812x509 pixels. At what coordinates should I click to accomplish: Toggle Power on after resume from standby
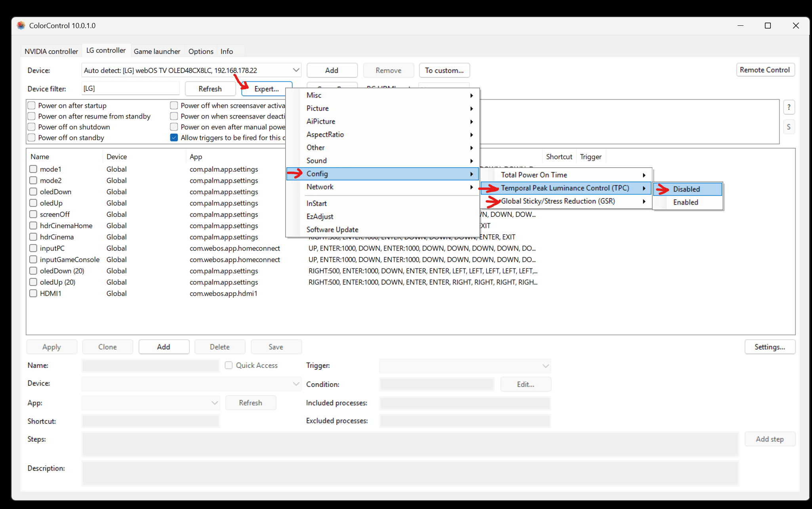tap(32, 116)
